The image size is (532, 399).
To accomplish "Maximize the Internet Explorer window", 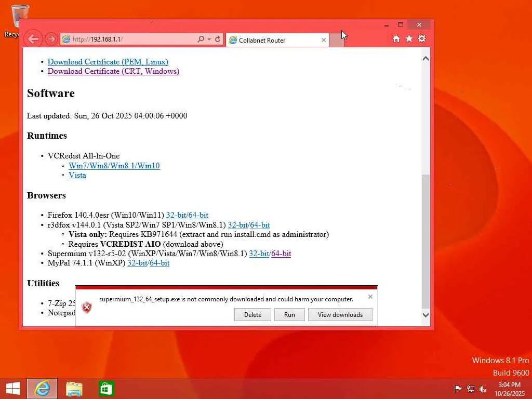I will click(x=401, y=25).
